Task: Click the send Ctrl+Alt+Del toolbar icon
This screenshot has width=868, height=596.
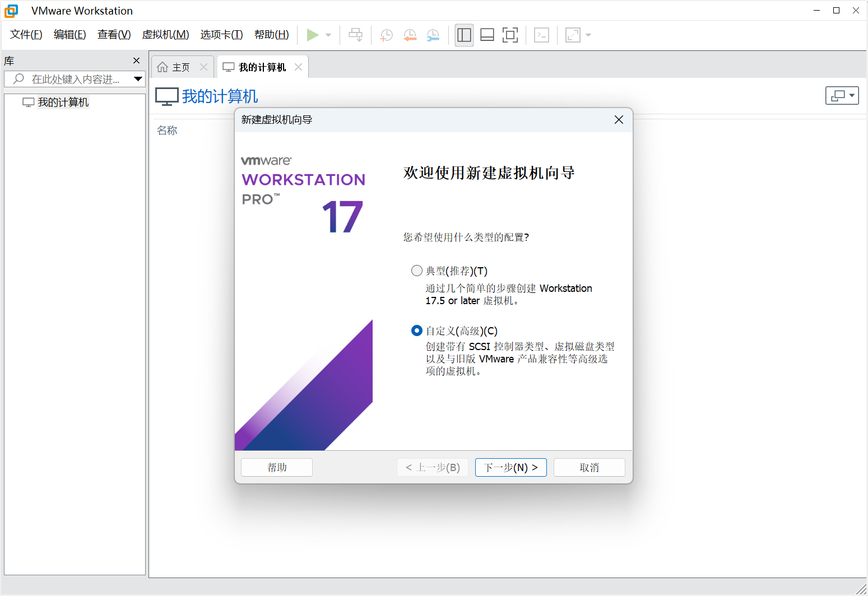Action: coord(356,35)
